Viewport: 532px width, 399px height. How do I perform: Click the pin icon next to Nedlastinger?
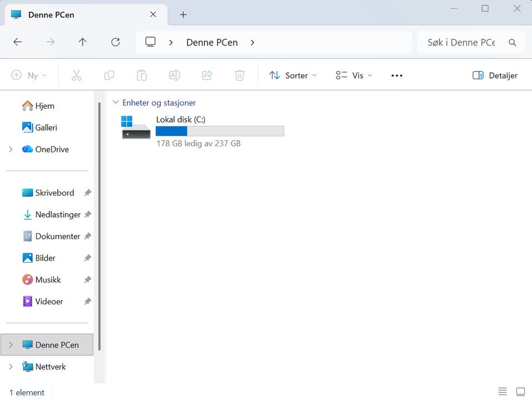click(x=88, y=214)
